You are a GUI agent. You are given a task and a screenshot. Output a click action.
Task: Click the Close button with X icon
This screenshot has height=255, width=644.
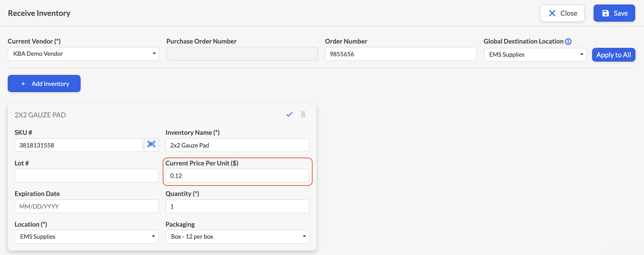click(562, 13)
